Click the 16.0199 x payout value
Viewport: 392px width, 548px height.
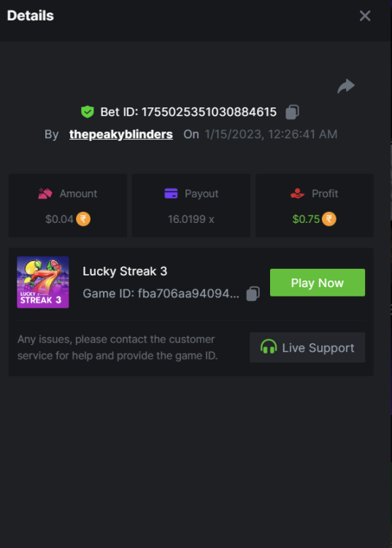tap(191, 219)
